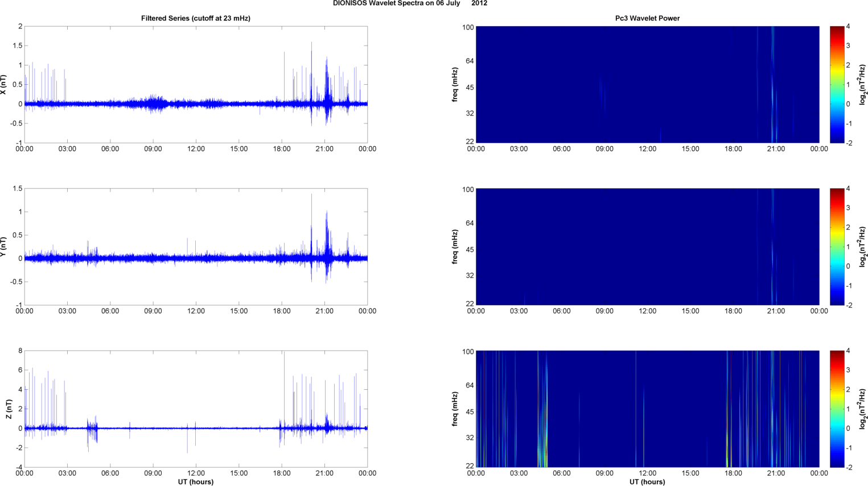
Task: Click 'freq (mHz)' label of the middle spectrogram
Action: click(x=455, y=247)
